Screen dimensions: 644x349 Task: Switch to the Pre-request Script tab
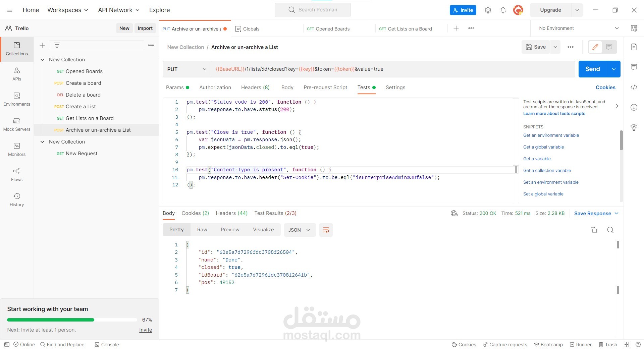(325, 88)
